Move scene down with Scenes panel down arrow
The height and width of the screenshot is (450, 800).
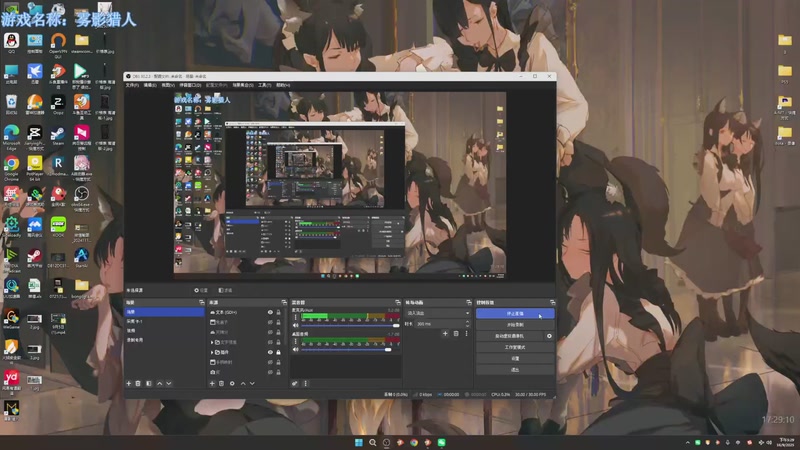click(169, 383)
